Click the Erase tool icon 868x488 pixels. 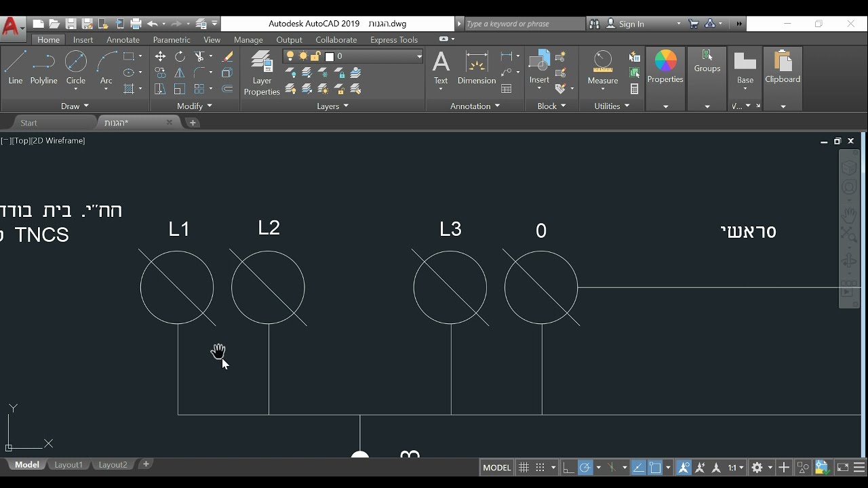click(x=228, y=56)
